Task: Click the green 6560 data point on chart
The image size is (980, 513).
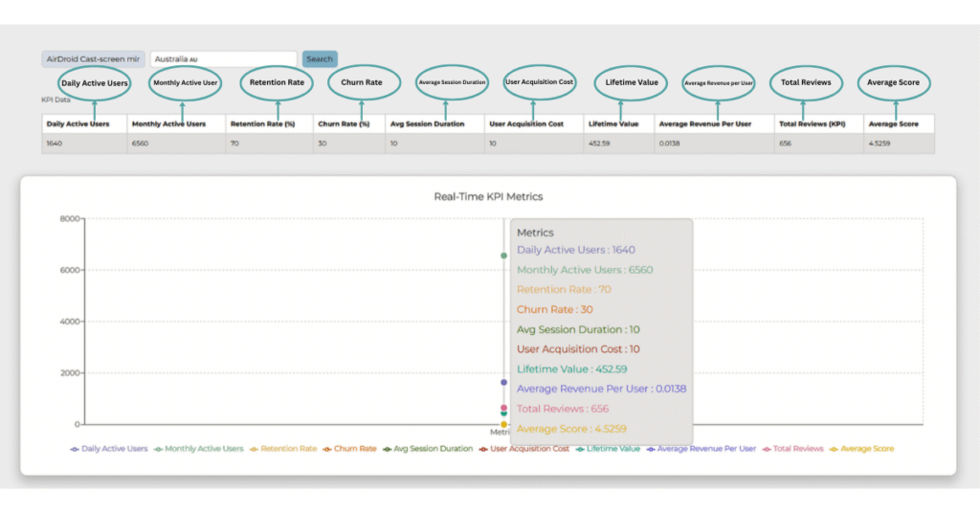Action: (504, 256)
